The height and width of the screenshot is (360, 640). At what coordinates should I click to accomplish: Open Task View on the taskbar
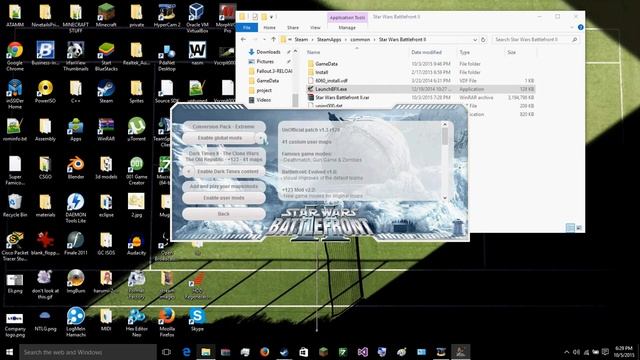click(x=166, y=352)
